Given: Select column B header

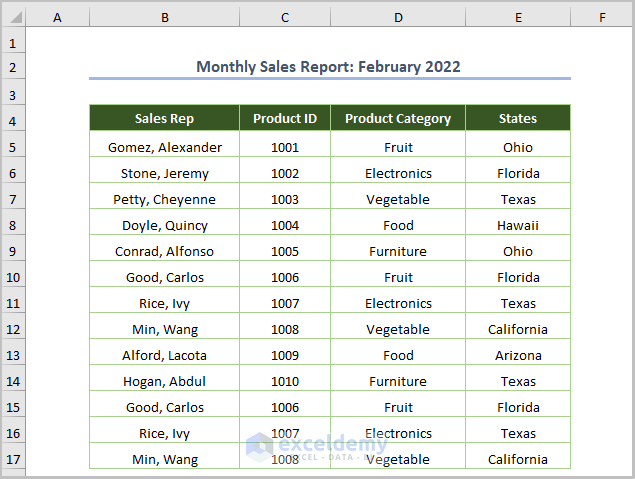Looking at the screenshot, I should point(164,18).
